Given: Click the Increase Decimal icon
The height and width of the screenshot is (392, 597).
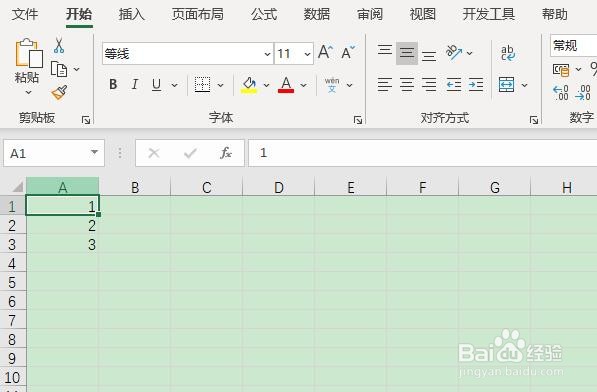Looking at the screenshot, I should (x=560, y=92).
